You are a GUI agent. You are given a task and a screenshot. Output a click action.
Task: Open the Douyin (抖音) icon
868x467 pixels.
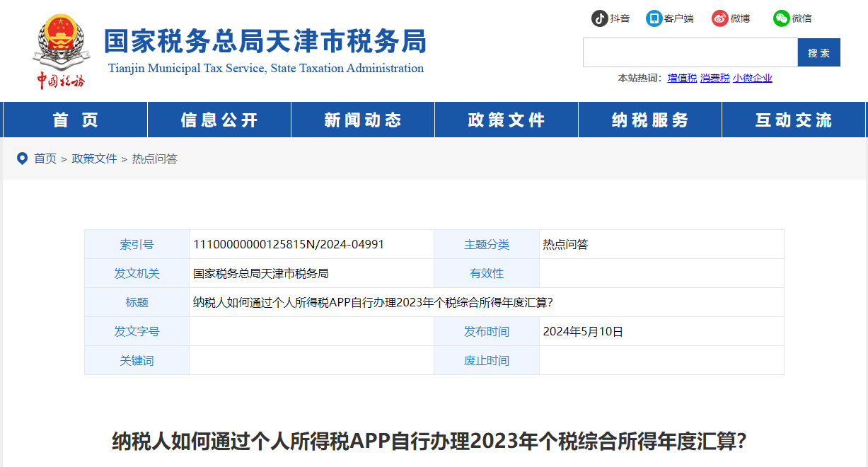(600, 18)
